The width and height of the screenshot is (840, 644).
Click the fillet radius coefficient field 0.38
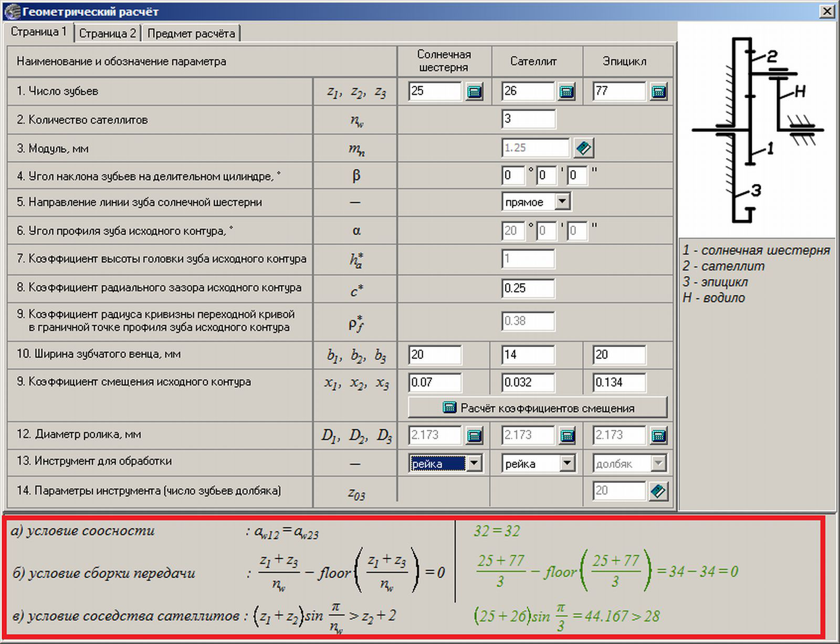click(528, 321)
